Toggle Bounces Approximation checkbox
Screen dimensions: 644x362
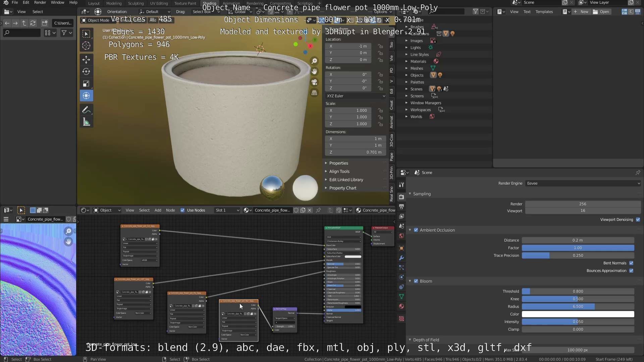(631, 271)
